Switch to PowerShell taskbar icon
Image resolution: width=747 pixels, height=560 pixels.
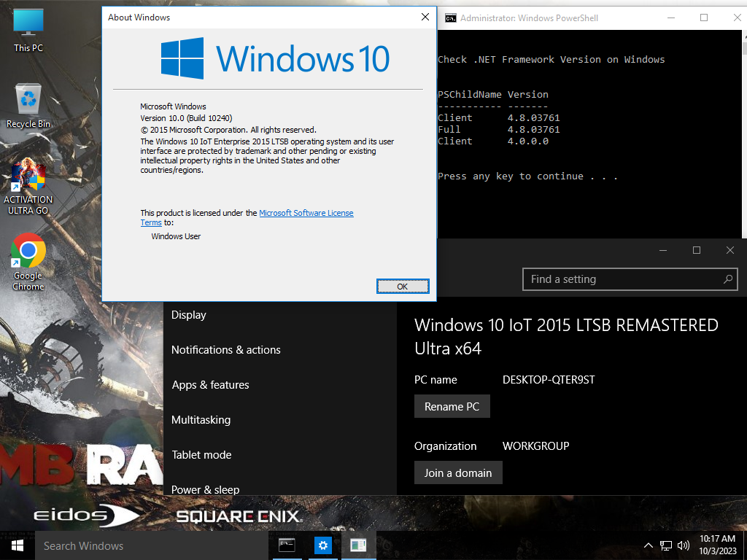(x=287, y=545)
